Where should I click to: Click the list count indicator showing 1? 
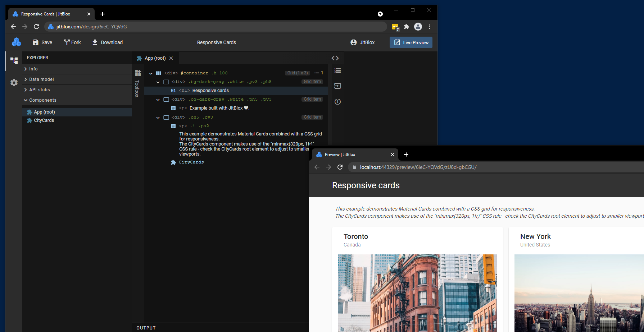pos(319,73)
